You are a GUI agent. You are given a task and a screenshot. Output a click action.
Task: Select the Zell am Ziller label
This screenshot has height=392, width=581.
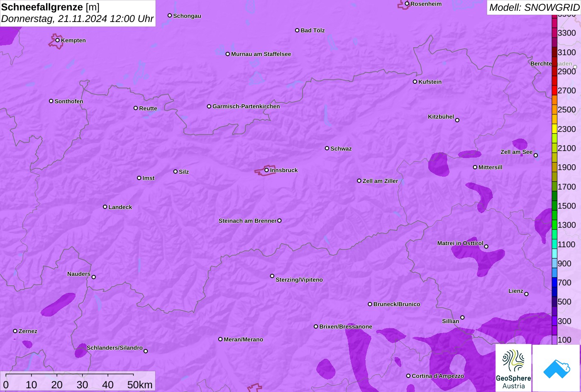[x=380, y=181]
